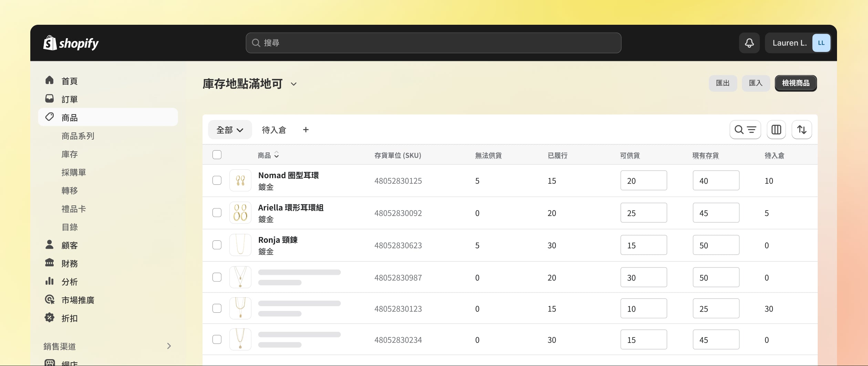Image resolution: width=868 pixels, height=366 pixels.
Task: Open the Ariella 環形耳環組 product link
Action: tap(291, 207)
